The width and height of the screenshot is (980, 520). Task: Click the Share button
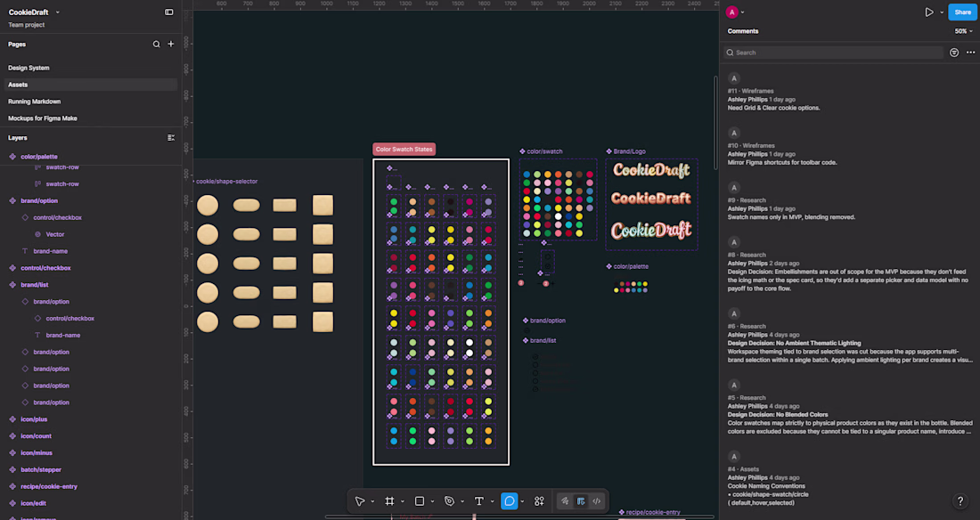[x=962, y=12]
